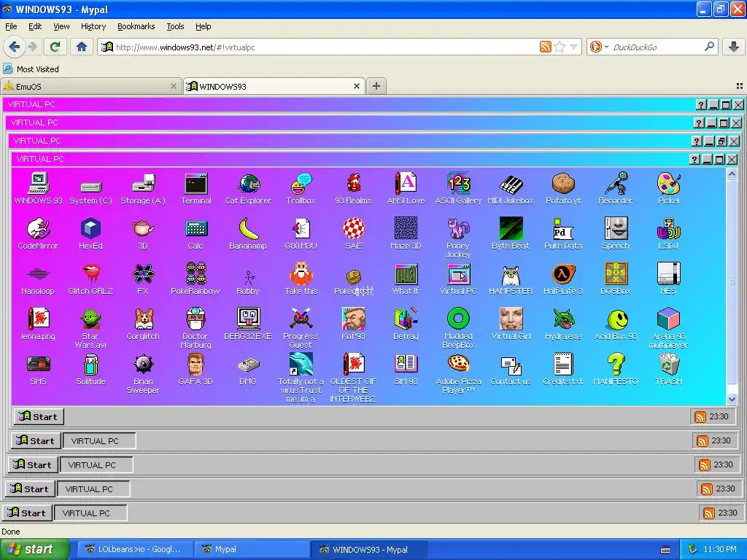The width and height of the screenshot is (747, 560).
Task: Open the Bookmarks menu
Action: click(x=136, y=26)
